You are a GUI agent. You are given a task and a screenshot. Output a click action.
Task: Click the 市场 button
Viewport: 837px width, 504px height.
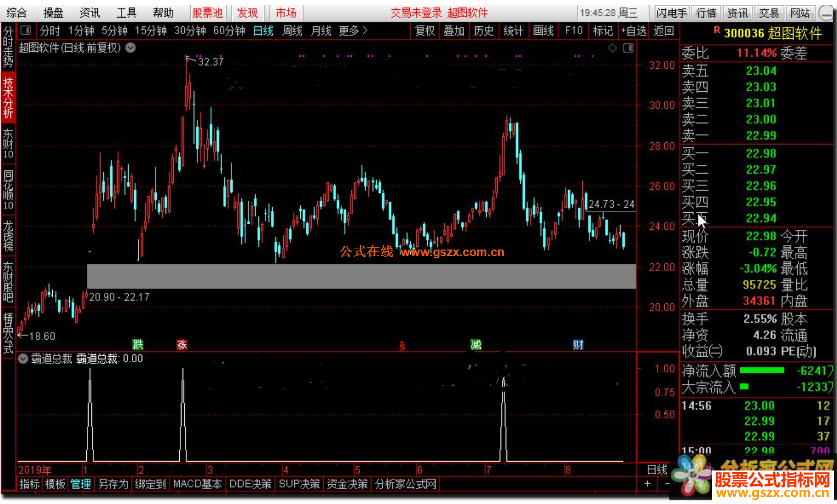(x=286, y=13)
